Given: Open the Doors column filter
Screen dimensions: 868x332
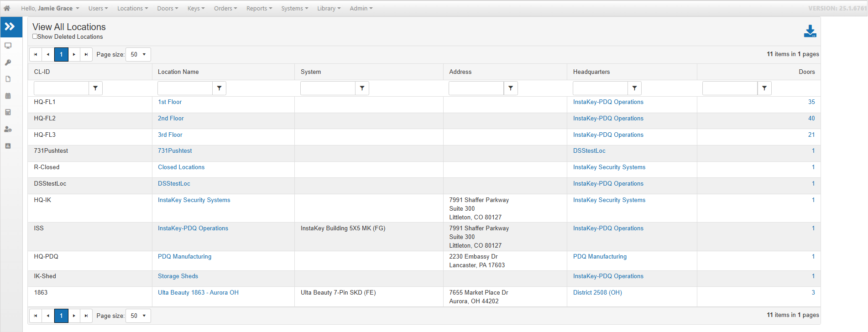Looking at the screenshot, I should point(764,88).
